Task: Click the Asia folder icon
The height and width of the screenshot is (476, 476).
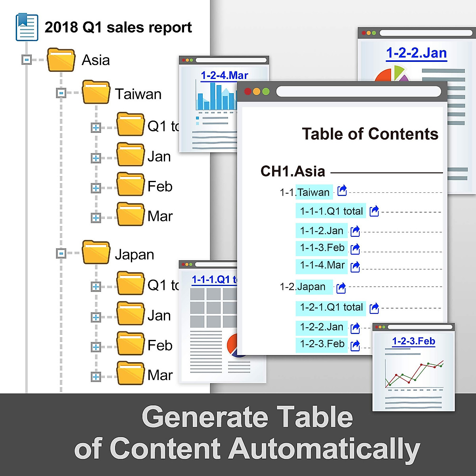Action: click(x=61, y=60)
